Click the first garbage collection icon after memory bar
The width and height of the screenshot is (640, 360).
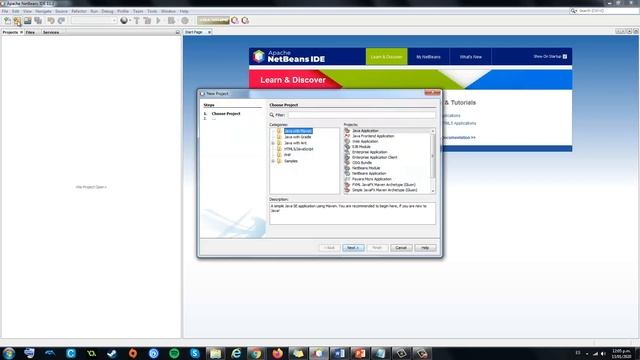coord(235,20)
